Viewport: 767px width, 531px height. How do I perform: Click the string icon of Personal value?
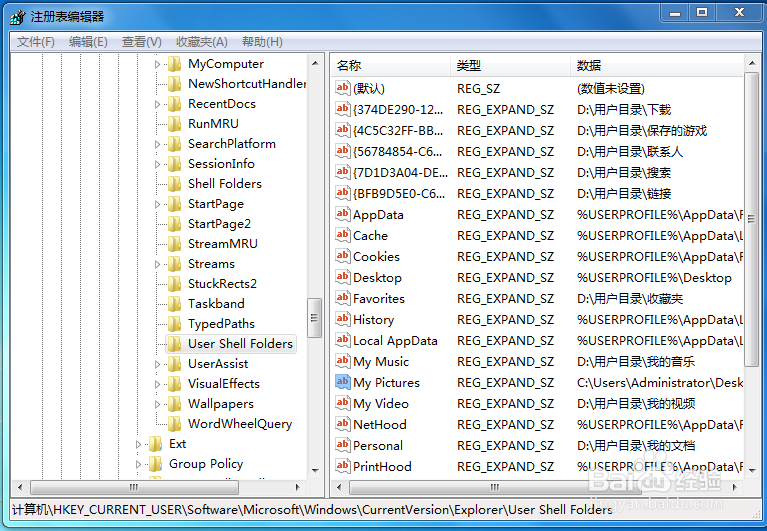pos(342,445)
